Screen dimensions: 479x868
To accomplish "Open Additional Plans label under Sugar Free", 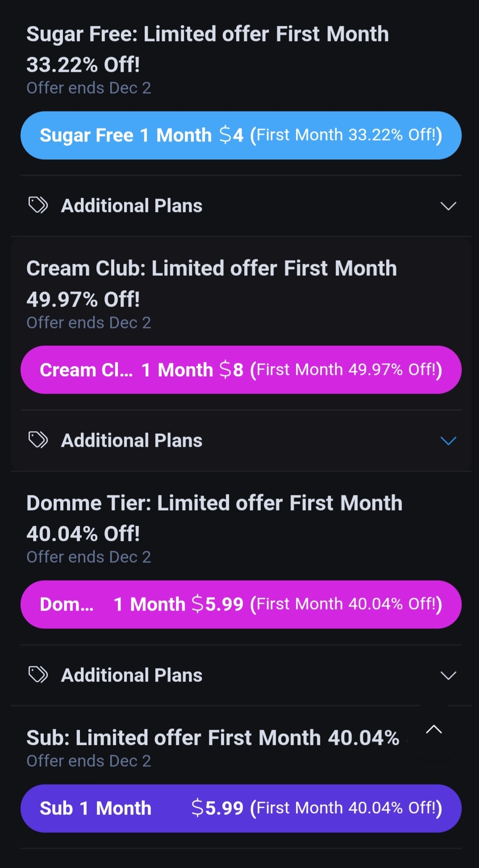I will (132, 206).
